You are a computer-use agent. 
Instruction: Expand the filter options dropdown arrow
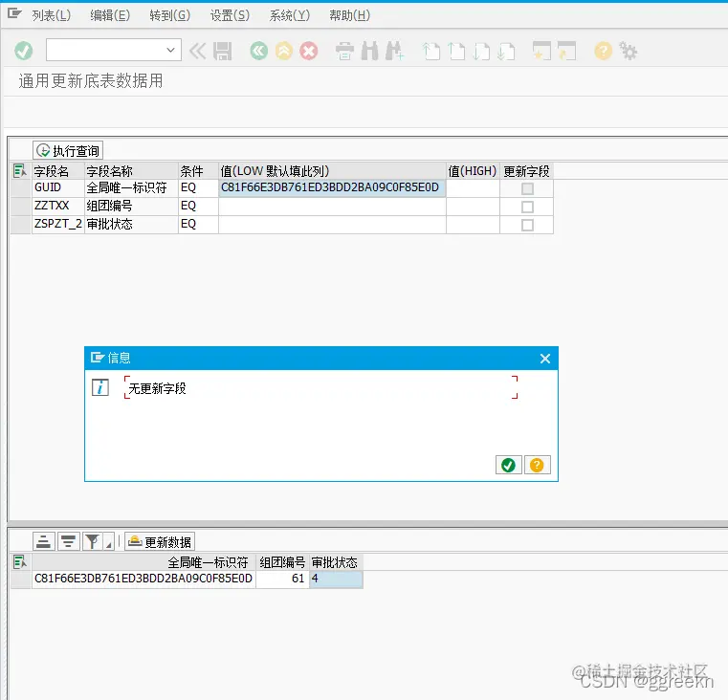click(109, 542)
